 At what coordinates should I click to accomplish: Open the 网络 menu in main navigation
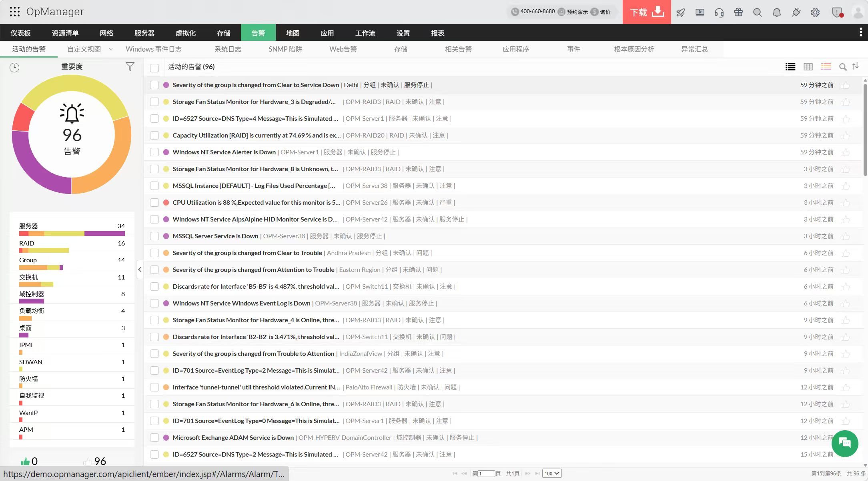[x=106, y=33]
